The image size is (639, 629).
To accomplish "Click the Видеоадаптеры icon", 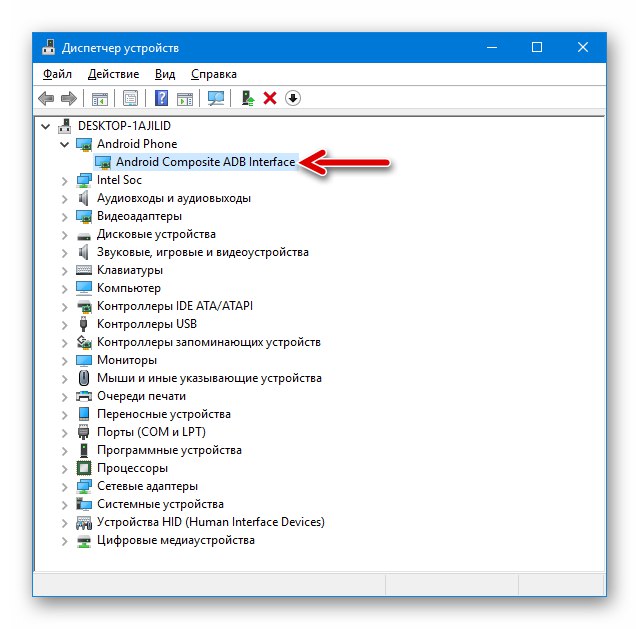I will click(84, 216).
